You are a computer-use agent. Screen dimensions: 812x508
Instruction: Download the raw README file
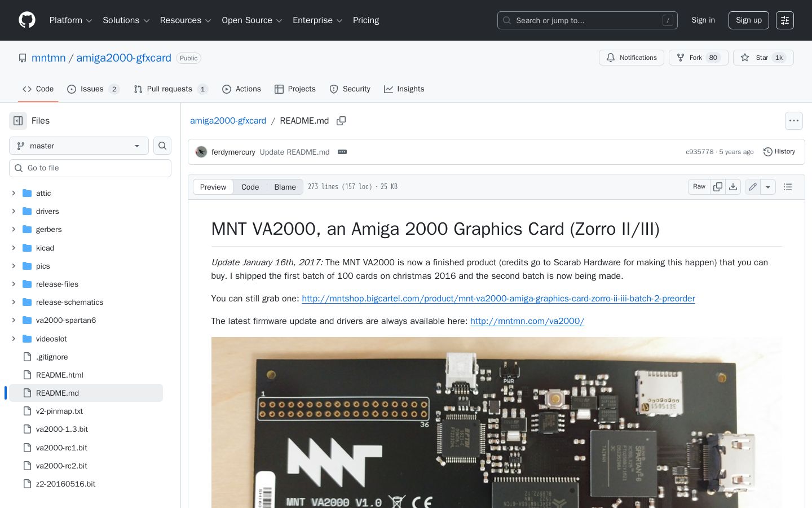pyautogui.click(x=733, y=187)
